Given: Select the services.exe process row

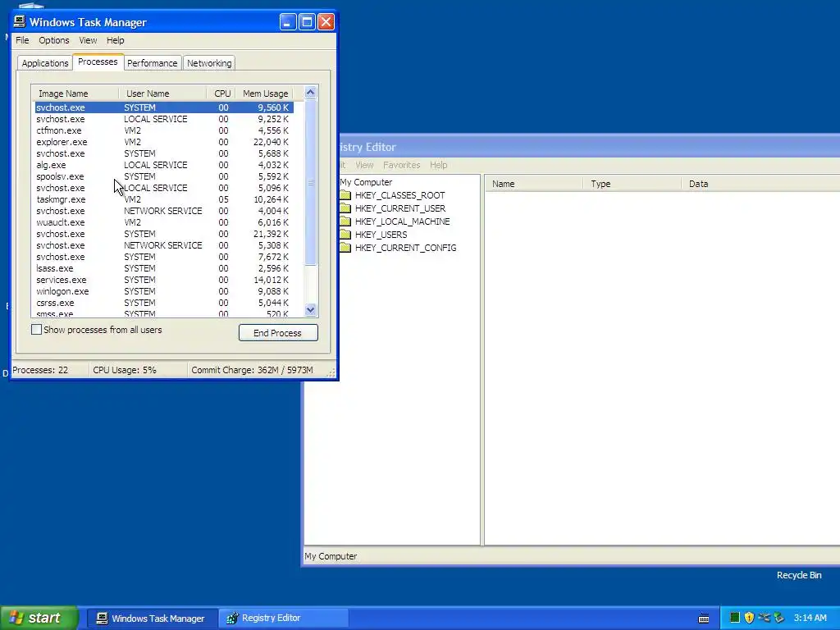Looking at the screenshot, I should coord(164,280).
